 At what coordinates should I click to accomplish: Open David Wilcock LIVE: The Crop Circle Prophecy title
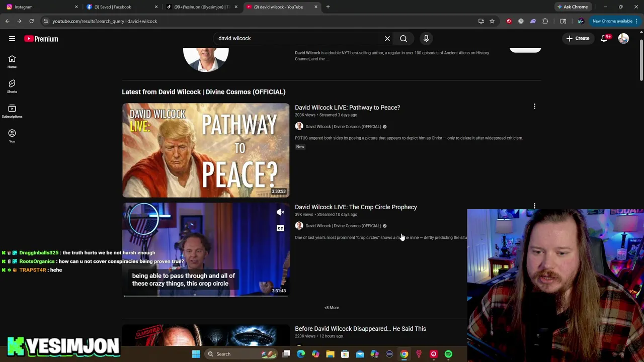[x=356, y=207]
